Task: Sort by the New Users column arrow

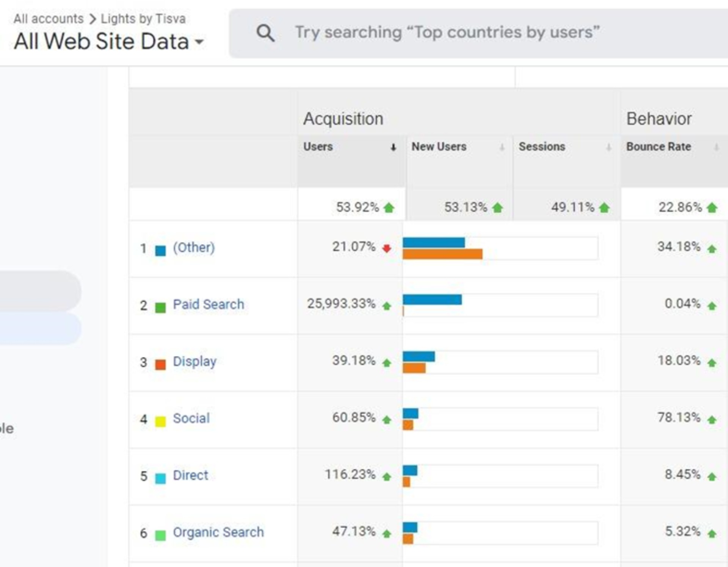Action: (x=502, y=148)
